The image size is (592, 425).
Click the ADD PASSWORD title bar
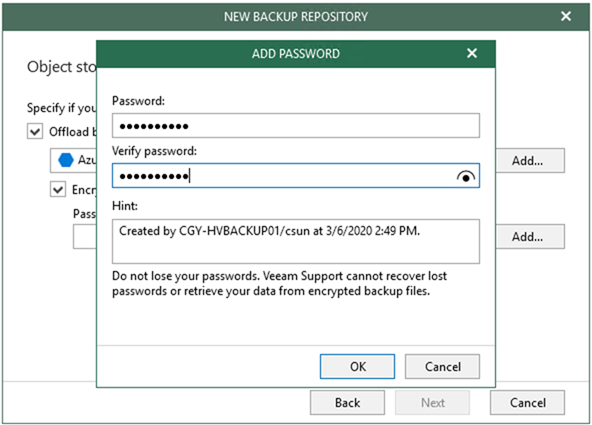pos(296,54)
